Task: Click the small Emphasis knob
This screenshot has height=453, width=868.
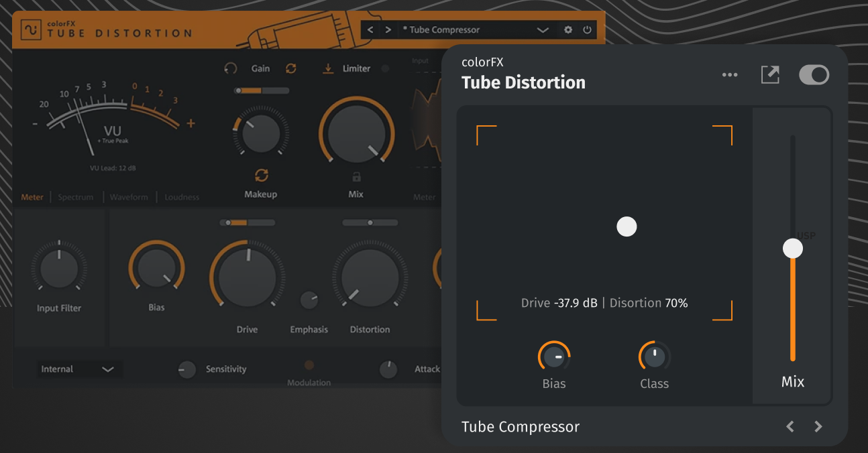Action: (x=309, y=300)
